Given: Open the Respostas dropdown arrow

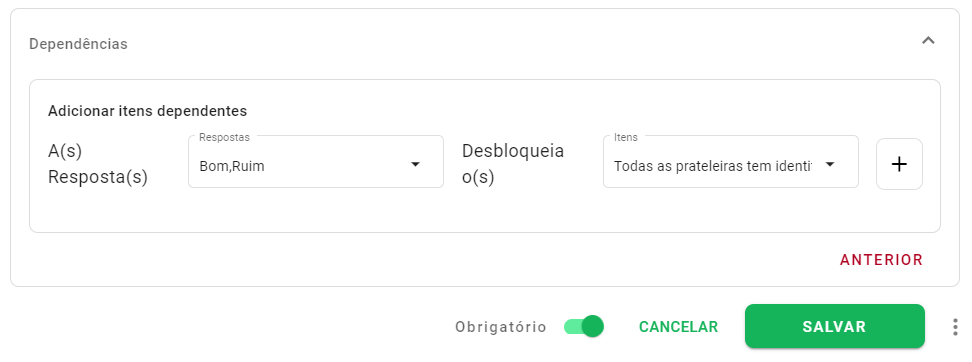Looking at the screenshot, I should (x=416, y=164).
